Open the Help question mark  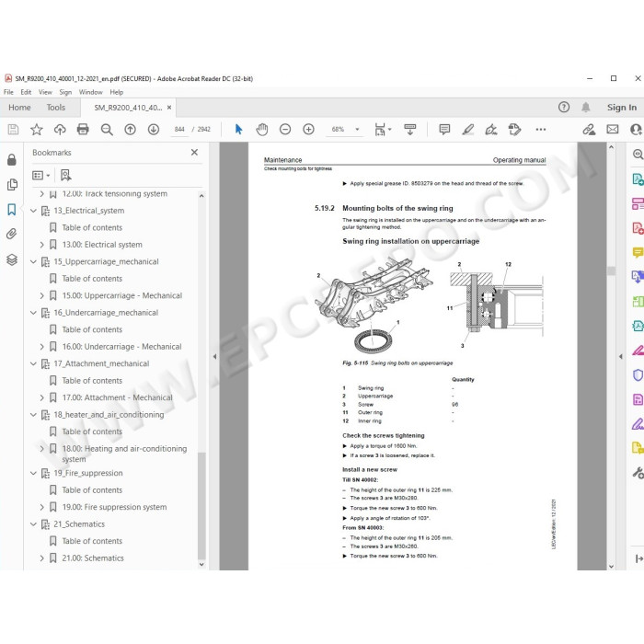[564, 108]
